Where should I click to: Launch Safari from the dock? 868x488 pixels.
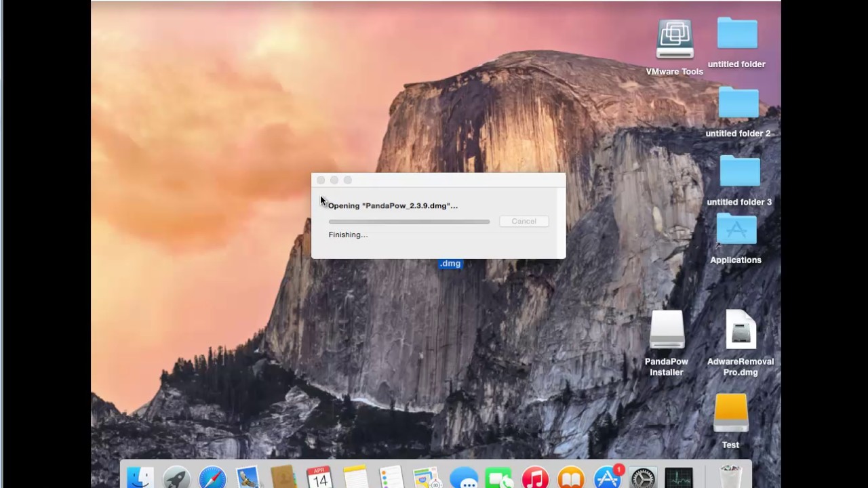point(212,478)
